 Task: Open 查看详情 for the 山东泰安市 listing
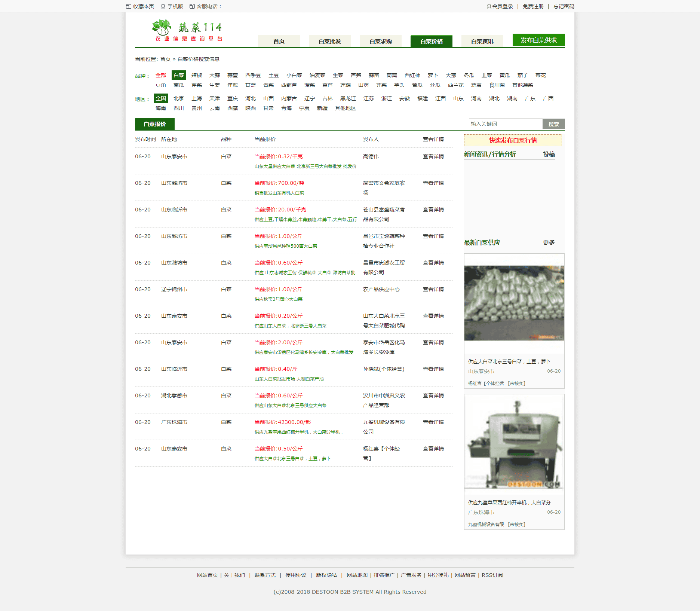pos(433,156)
